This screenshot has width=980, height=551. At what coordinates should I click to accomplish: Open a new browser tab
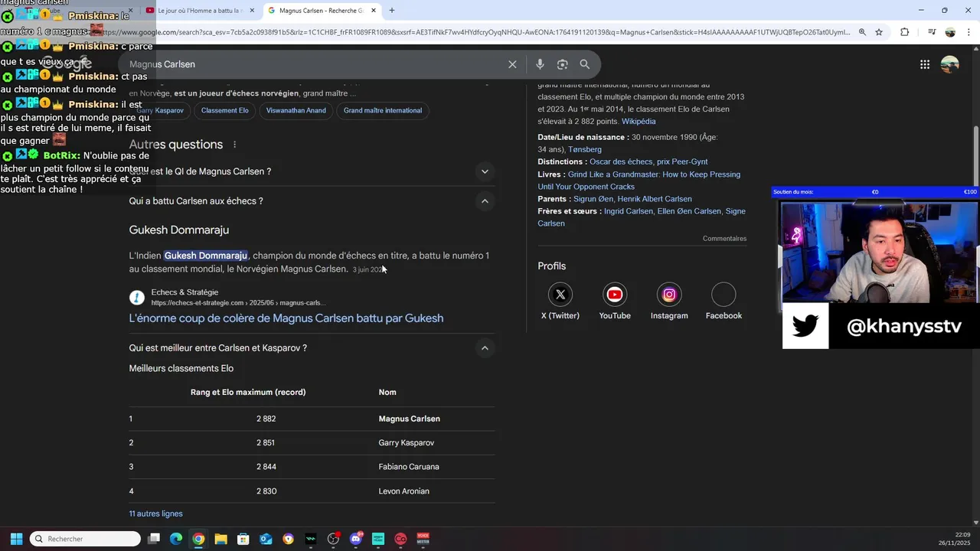click(392, 11)
